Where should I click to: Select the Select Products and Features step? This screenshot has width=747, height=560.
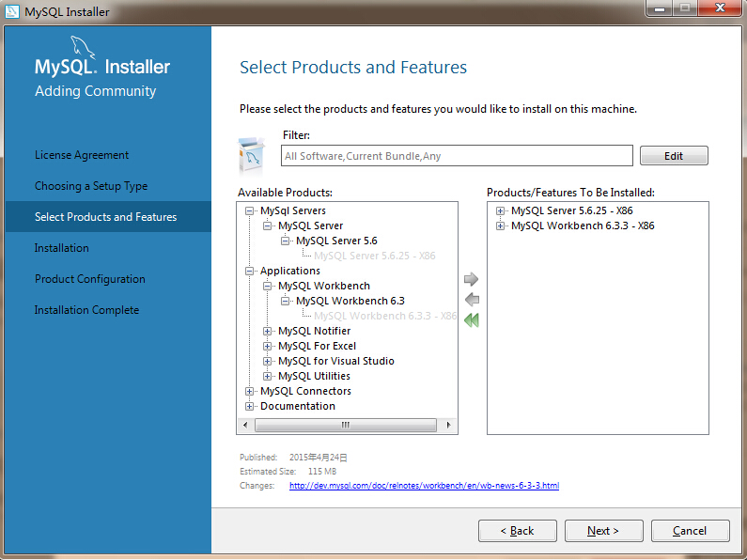click(106, 217)
